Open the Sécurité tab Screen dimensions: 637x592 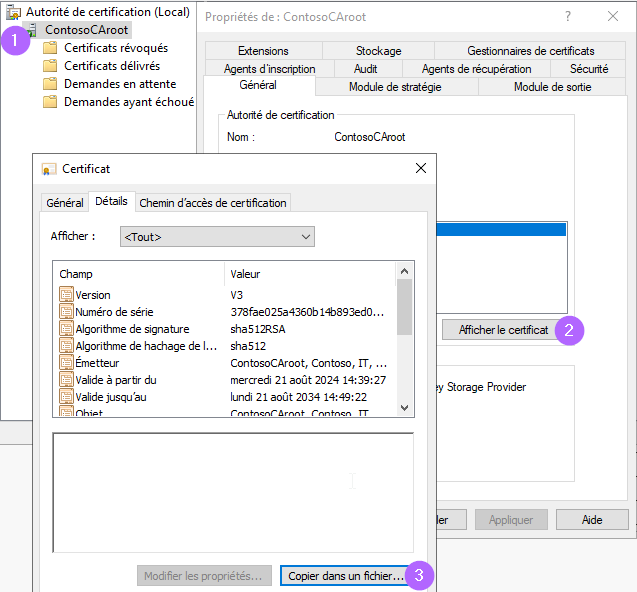589,69
